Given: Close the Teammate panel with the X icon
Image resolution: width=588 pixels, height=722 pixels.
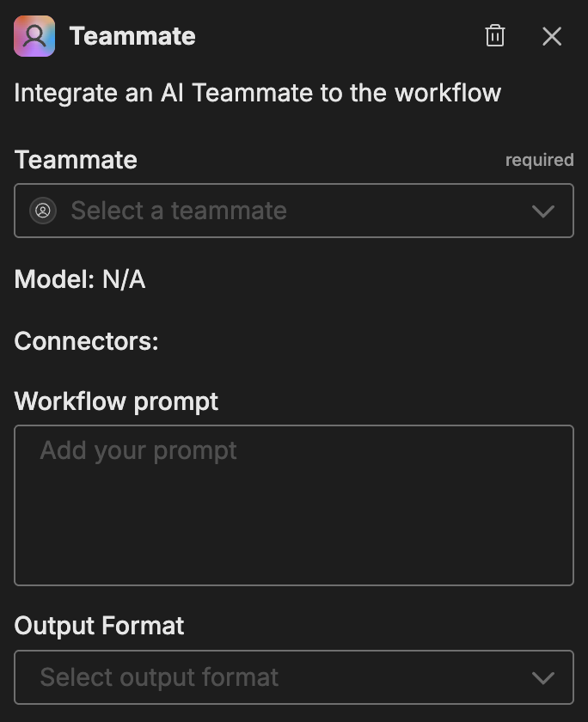Looking at the screenshot, I should tap(551, 36).
